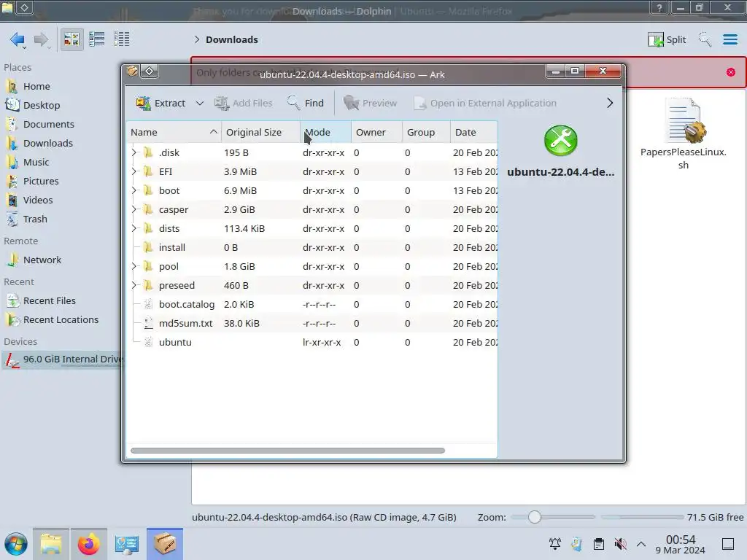Select the install folder row
This screenshot has height=560, width=747.
click(312, 247)
